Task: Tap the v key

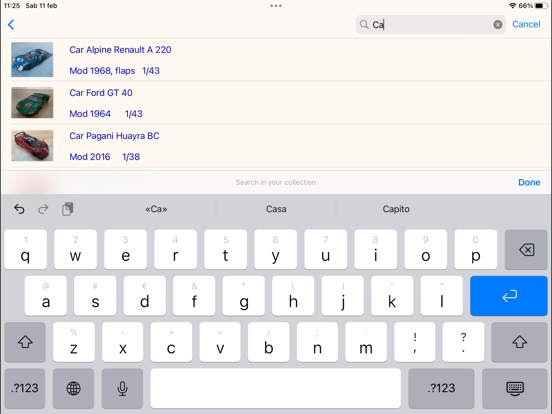Action: click(220, 342)
